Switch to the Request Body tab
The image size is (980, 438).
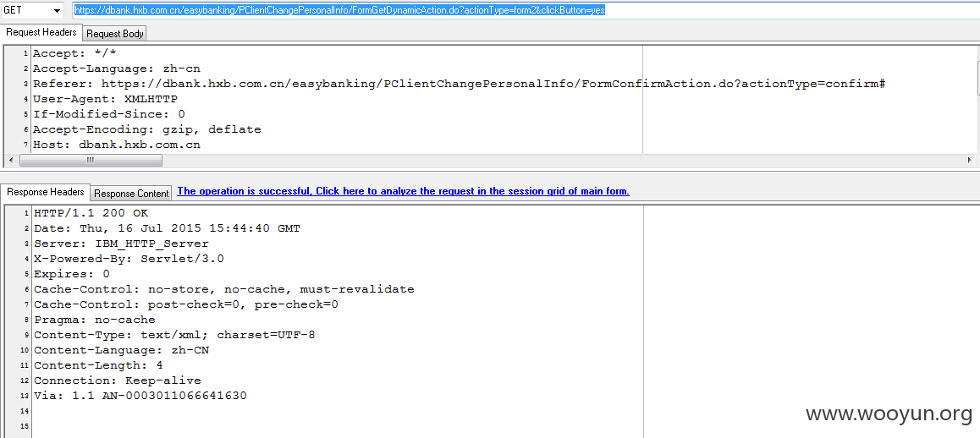[x=115, y=34]
